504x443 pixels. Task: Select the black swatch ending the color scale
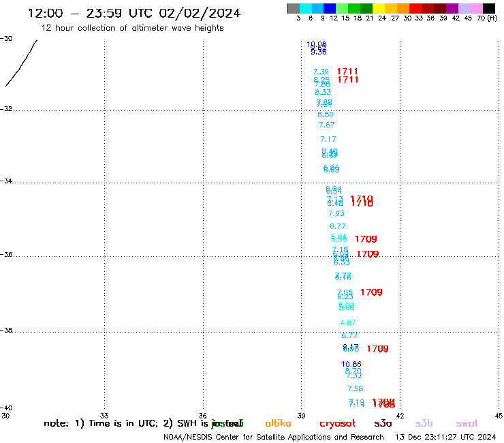pos(489,8)
